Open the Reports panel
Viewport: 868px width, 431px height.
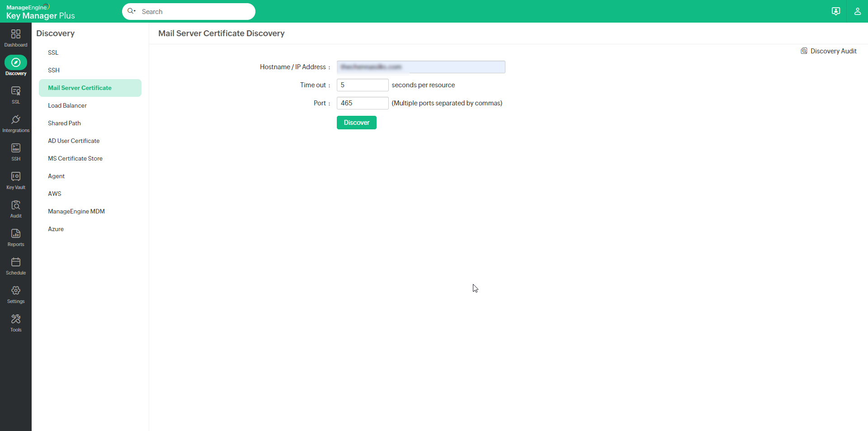coord(16,237)
